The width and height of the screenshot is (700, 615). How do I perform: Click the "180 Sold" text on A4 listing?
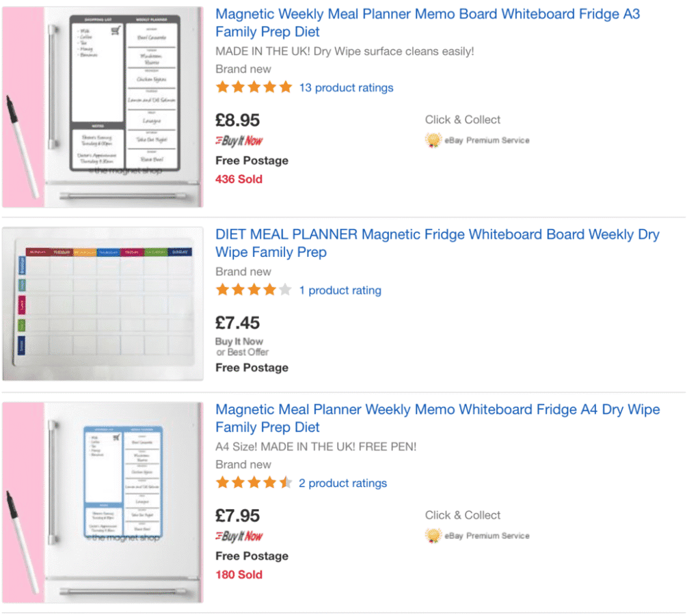click(239, 575)
